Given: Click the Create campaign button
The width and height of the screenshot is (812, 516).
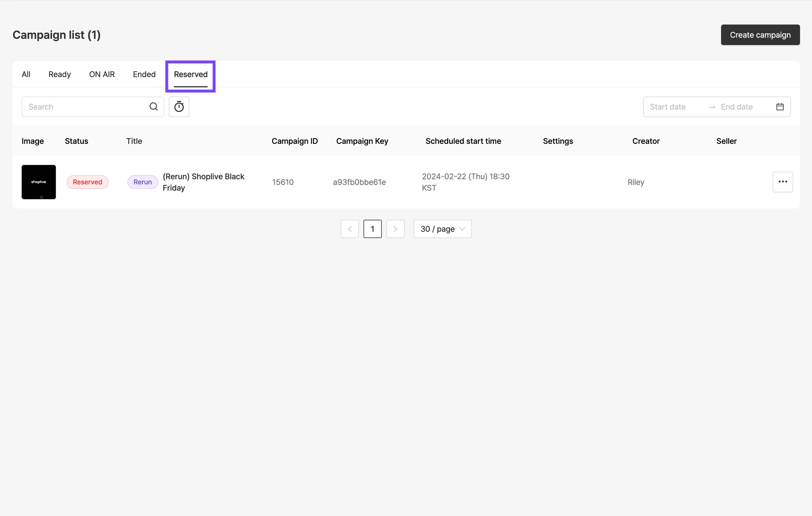Looking at the screenshot, I should pos(760,35).
